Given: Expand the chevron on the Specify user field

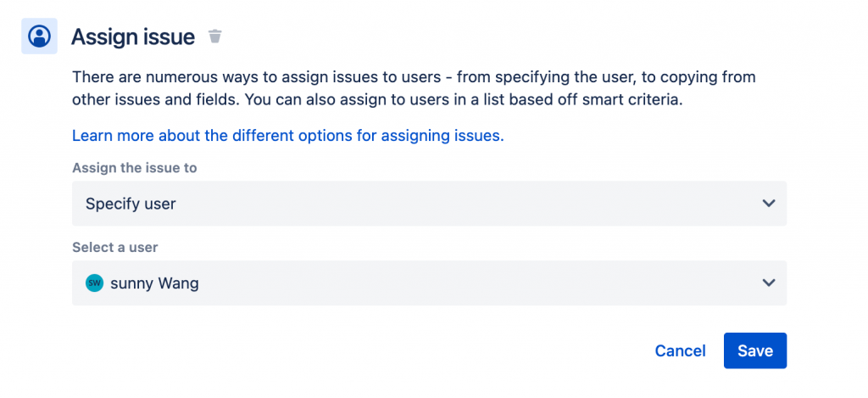Looking at the screenshot, I should pos(769,204).
